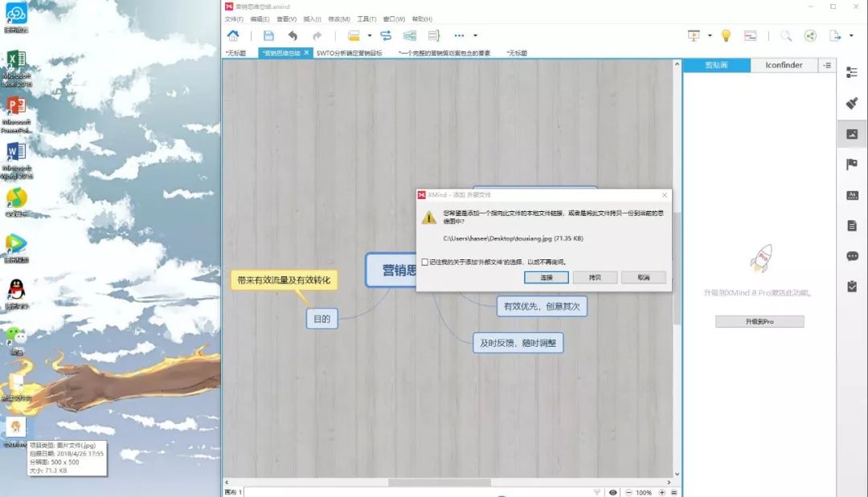The width and height of the screenshot is (868, 497).
Task: Open the 帮助(H) menu
Action: [422, 19]
